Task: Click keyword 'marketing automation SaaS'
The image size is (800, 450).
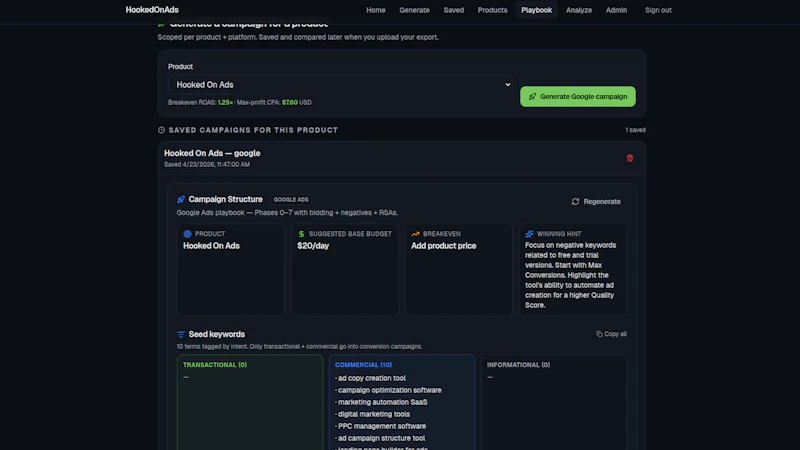Action: (x=381, y=402)
